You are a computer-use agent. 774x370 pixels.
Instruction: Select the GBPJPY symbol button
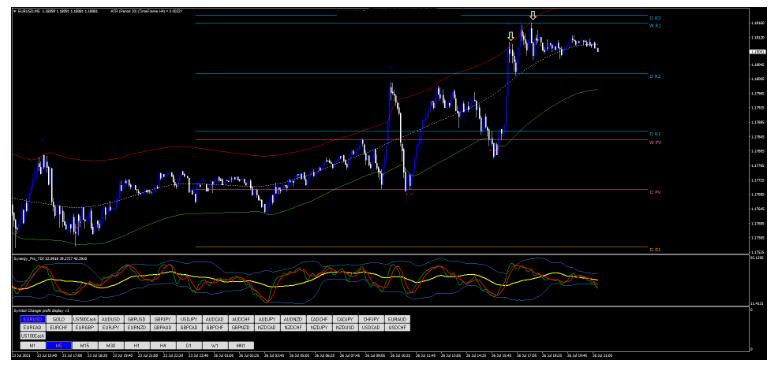coord(163,319)
